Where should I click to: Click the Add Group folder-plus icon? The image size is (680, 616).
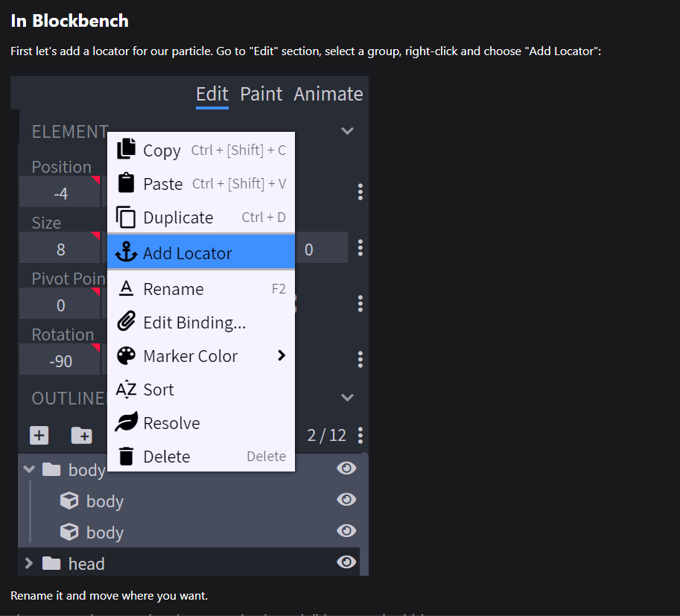click(x=81, y=436)
